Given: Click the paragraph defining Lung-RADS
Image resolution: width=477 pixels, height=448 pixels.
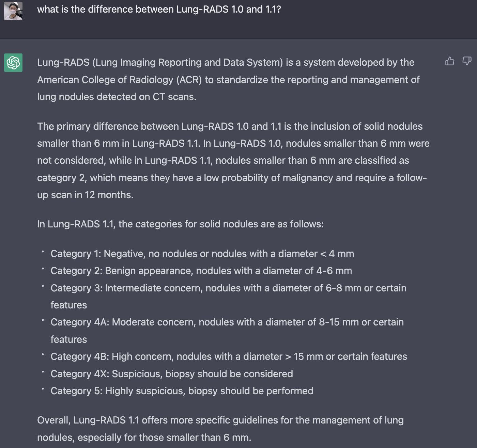Looking at the screenshot, I should point(228,80).
